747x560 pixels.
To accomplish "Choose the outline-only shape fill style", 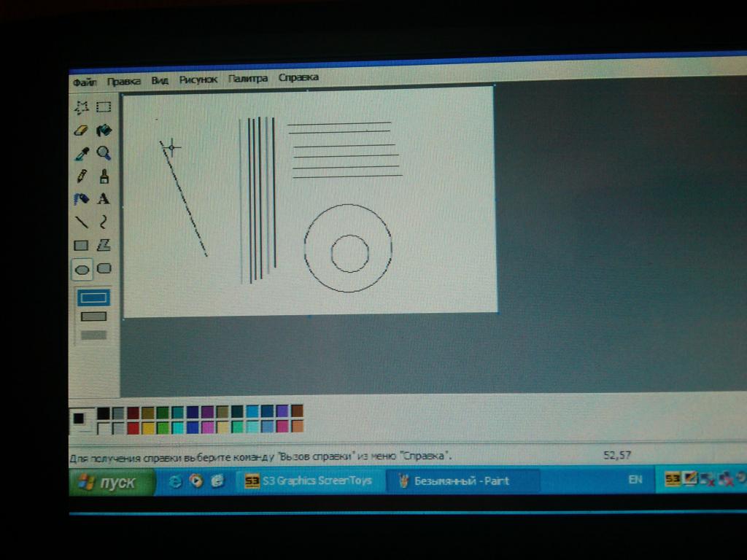I will pos(93,297).
